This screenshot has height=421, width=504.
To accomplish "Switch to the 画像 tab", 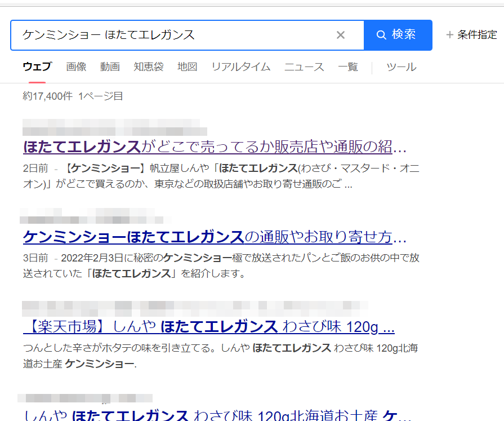I will point(76,67).
